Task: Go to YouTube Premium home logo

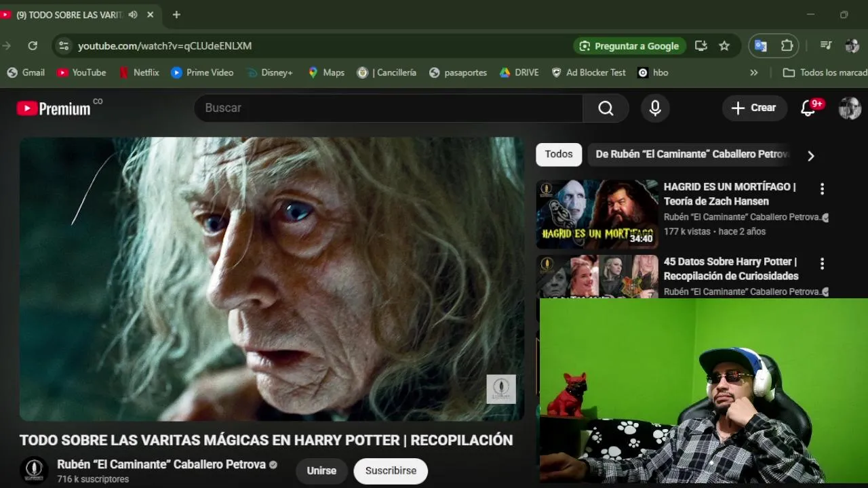Action: tap(54, 108)
